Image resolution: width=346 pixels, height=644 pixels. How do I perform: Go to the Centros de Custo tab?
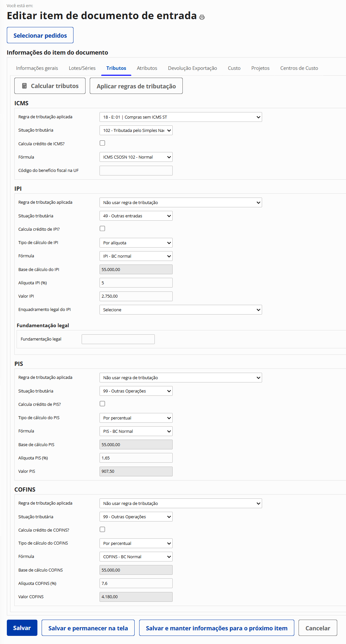pos(299,68)
